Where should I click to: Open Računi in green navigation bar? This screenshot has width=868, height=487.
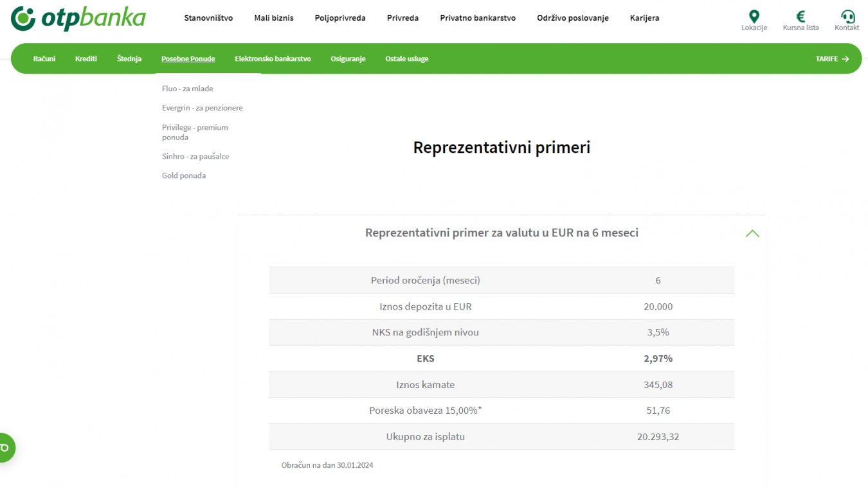coord(44,58)
